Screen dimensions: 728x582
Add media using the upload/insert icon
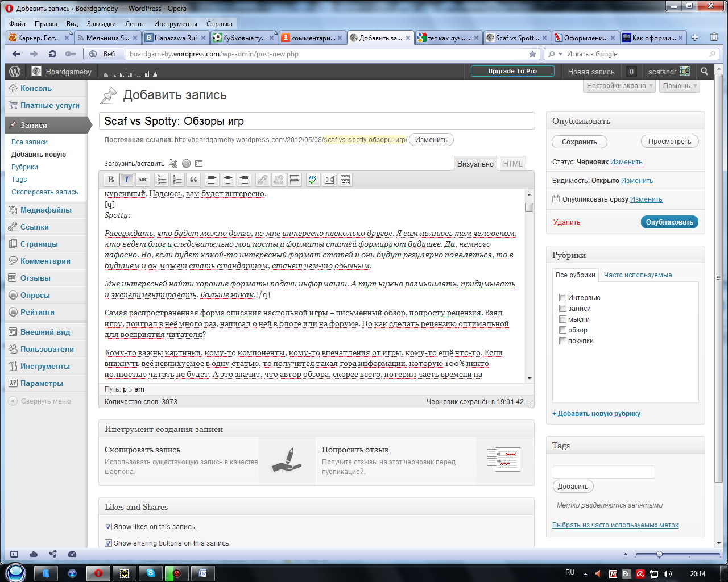tap(173, 164)
